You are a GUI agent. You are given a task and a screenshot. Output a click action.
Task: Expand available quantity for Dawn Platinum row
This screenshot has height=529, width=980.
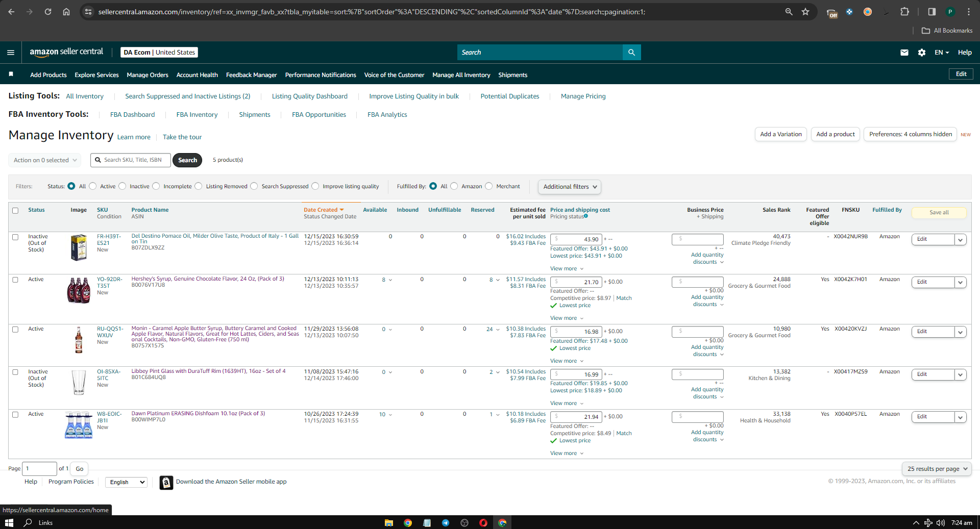click(x=385, y=415)
